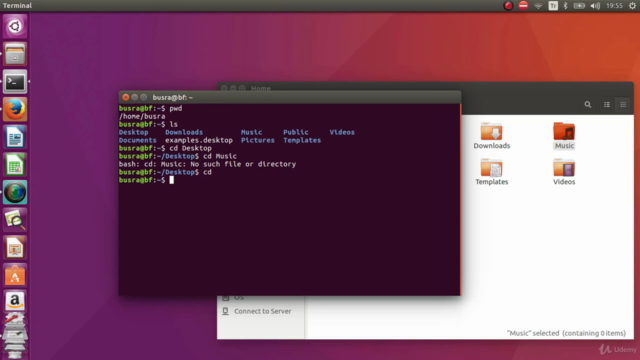Select the Music folder in Files
Viewport: 640px width, 360px height.
[x=564, y=136]
